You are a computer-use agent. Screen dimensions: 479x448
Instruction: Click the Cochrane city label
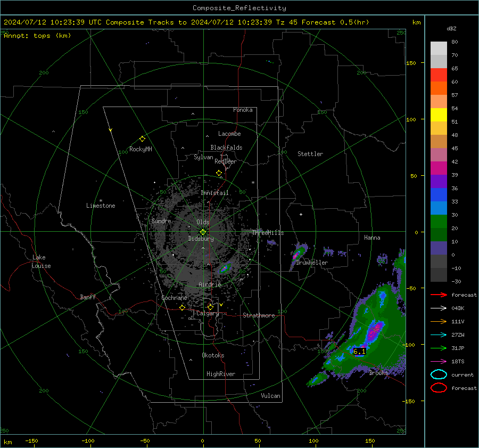tap(174, 298)
